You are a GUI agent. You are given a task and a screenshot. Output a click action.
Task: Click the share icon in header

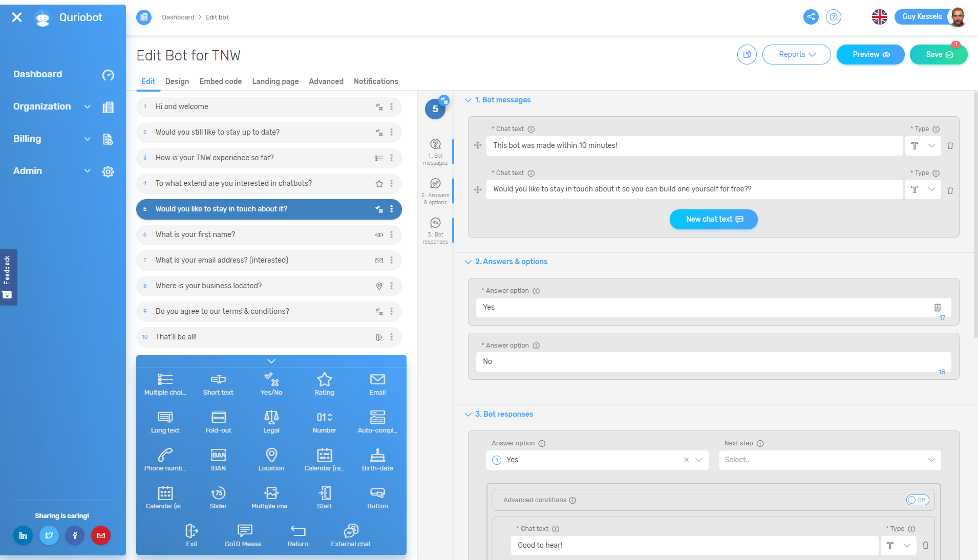tap(811, 17)
